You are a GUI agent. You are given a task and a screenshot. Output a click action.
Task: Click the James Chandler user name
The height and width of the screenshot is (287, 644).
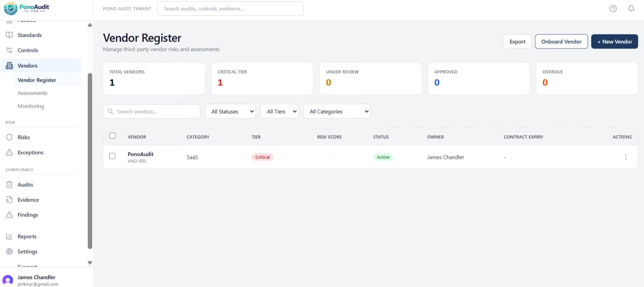click(36, 277)
